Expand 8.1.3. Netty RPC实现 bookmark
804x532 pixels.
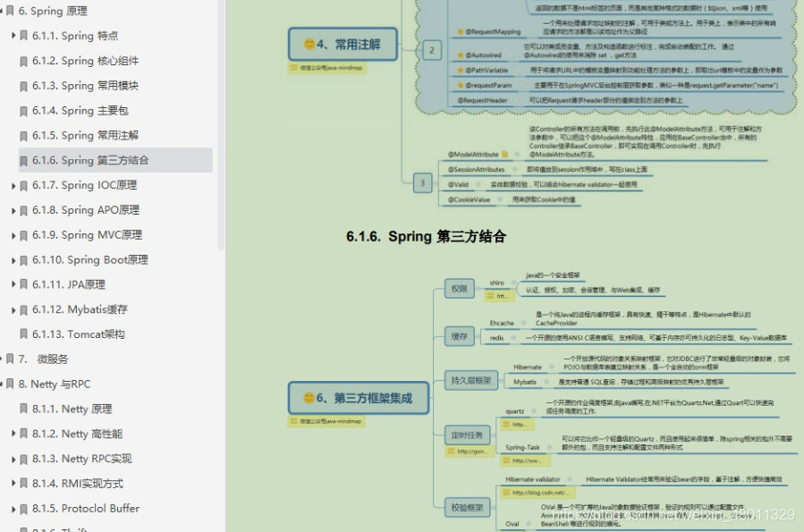[x=13, y=459]
